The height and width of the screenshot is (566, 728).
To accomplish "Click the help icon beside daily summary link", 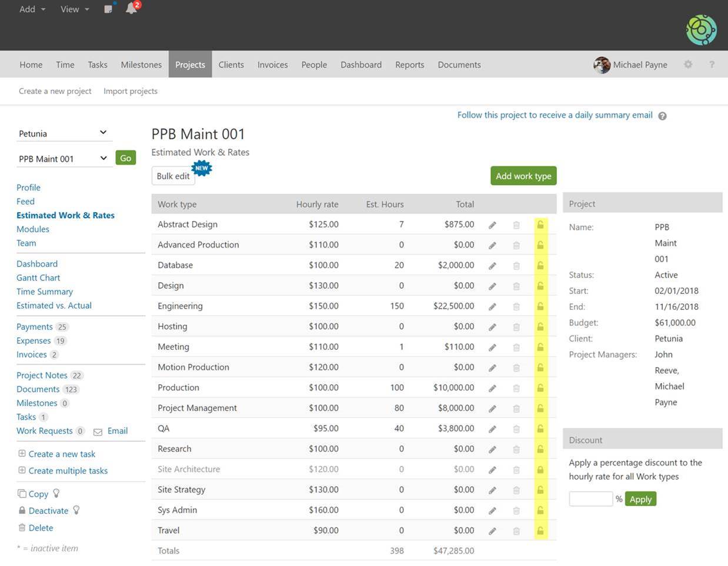I will click(662, 116).
